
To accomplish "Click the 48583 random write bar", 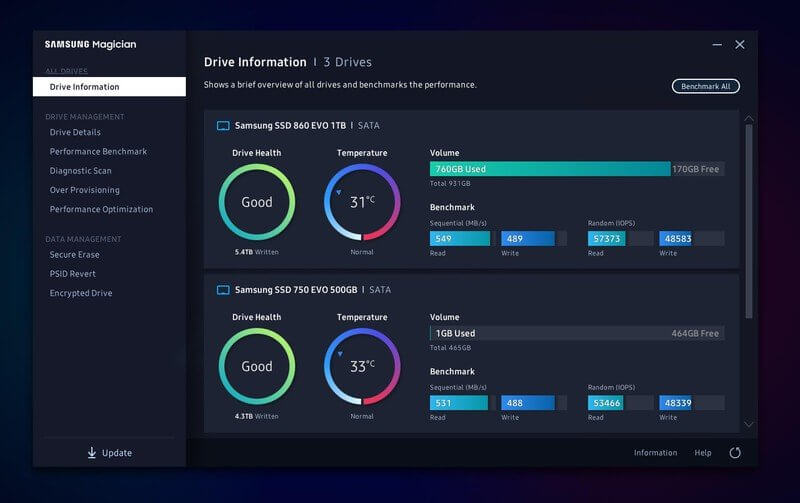I will (x=675, y=238).
